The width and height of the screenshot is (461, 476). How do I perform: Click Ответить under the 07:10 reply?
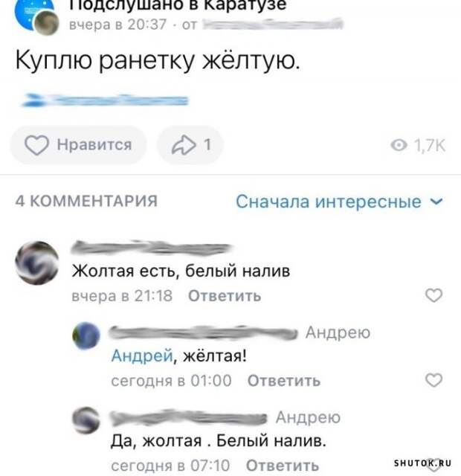click(283, 466)
